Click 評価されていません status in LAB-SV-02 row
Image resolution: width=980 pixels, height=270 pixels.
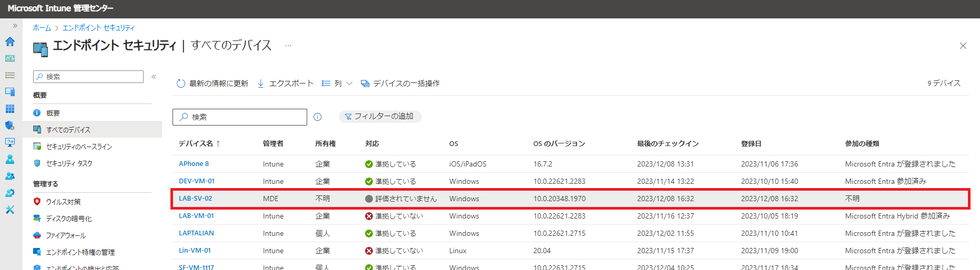[x=401, y=199]
